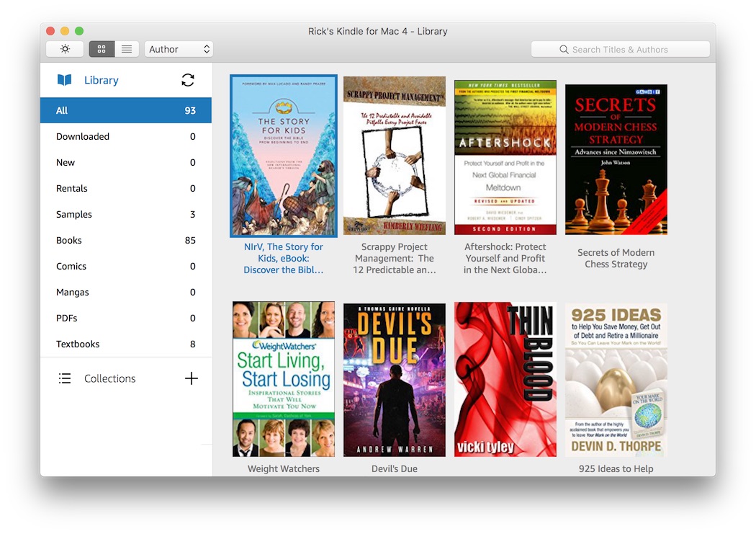Open the Collections section
Image resolution: width=756 pixels, height=534 pixels.
point(110,378)
